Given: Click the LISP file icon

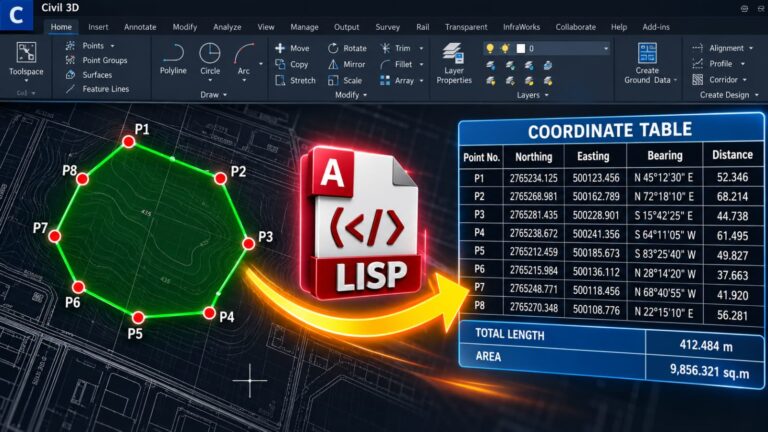Looking at the screenshot, I should (361, 224).
